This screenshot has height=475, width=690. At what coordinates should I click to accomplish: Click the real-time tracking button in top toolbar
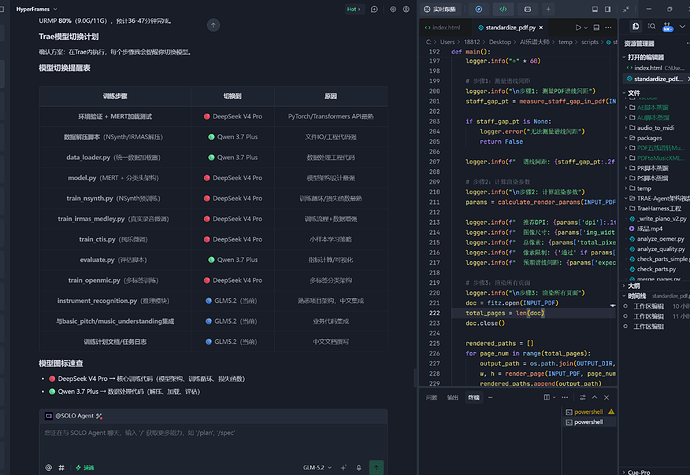(x=440, y=9)
